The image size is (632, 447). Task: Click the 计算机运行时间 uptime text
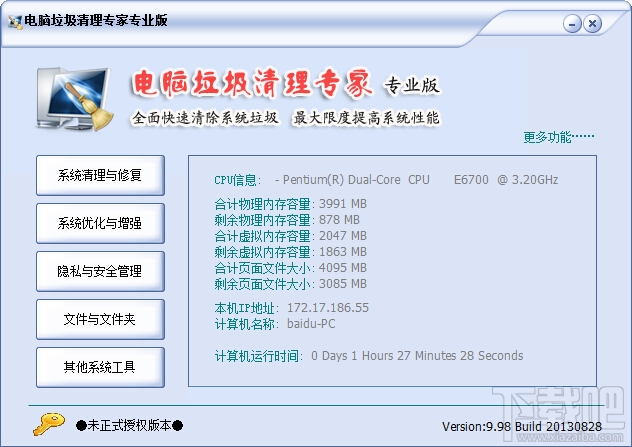(x=417, y=356)
